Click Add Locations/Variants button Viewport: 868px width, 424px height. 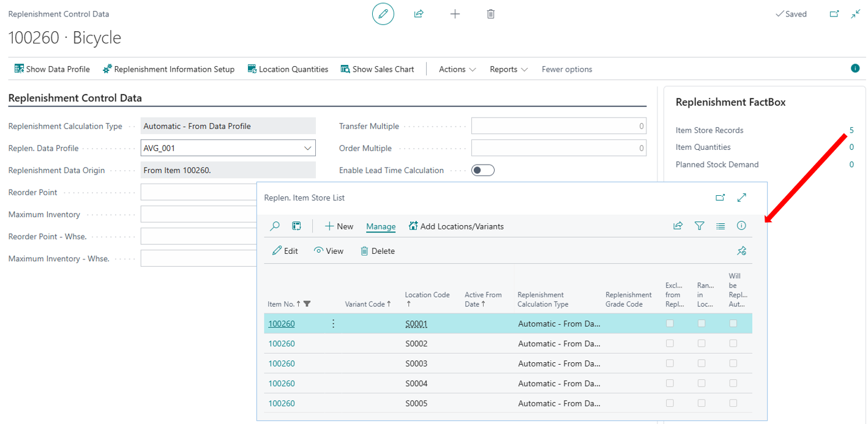pyautogui.click(x=456, y=226)
